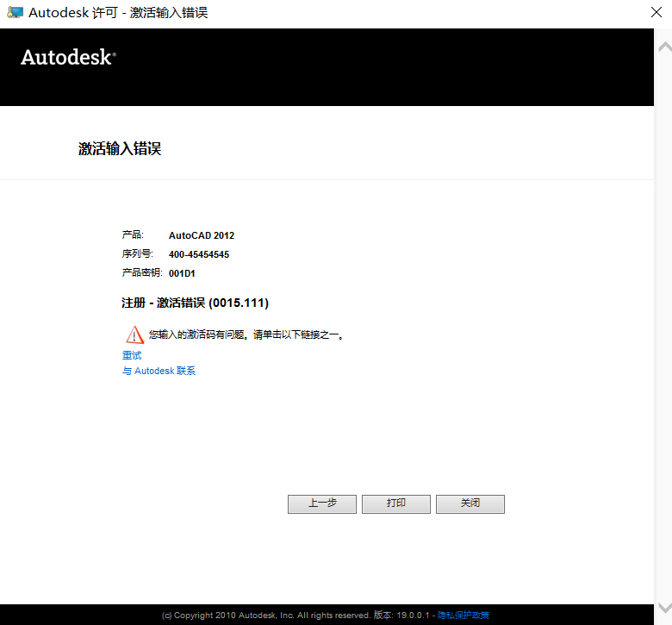Open the 与 Autodesk 联系 link
This screenshot has height=625, width=672.
coord(159,371)
